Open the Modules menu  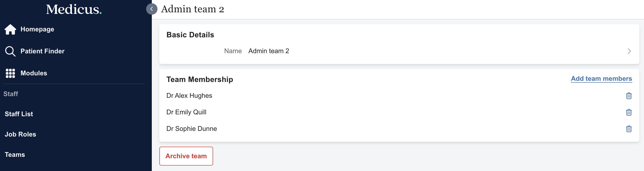click(x=34, y=73)
